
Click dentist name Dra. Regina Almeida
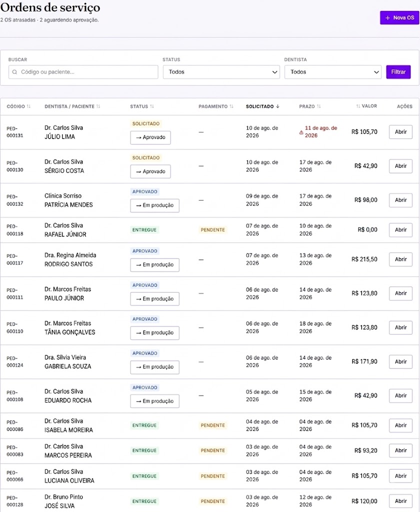point(70,255)
